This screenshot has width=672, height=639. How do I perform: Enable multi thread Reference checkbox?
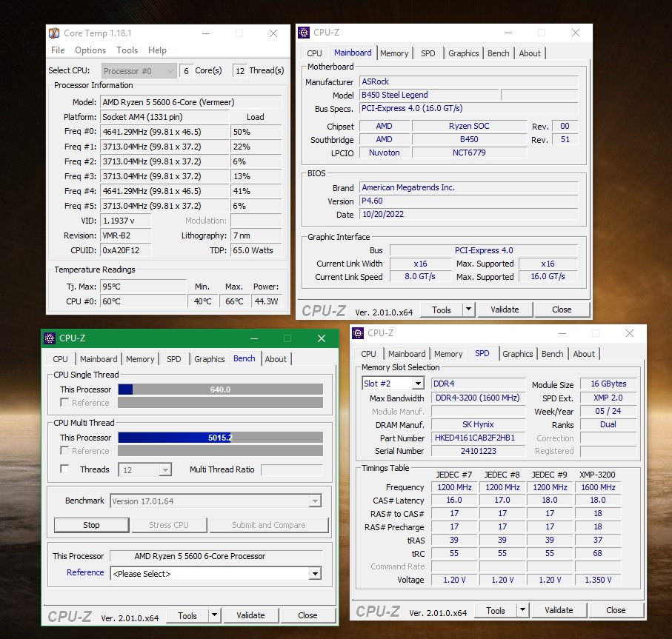[x=64, y=450]
